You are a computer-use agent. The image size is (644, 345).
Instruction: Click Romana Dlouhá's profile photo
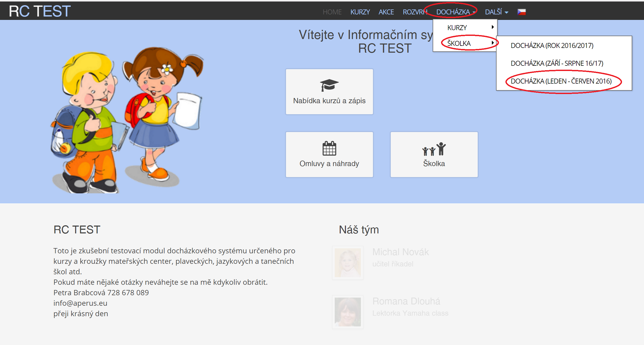click(x=348, y=312)
